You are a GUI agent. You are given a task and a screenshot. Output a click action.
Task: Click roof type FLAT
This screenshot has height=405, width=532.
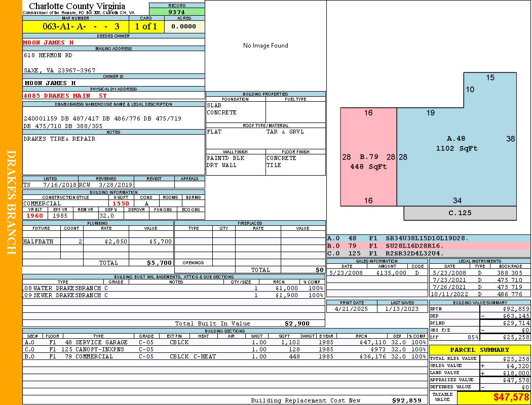click(214, 132)
